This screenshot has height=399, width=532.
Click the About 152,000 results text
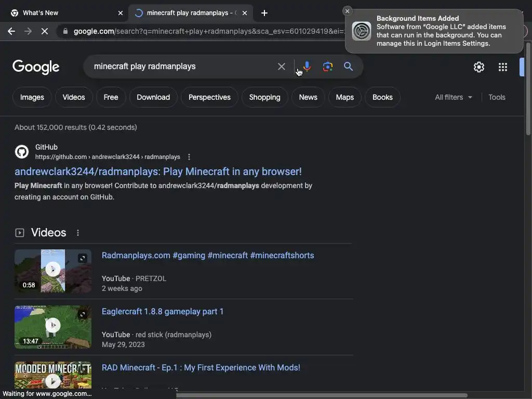click(76, 128)
